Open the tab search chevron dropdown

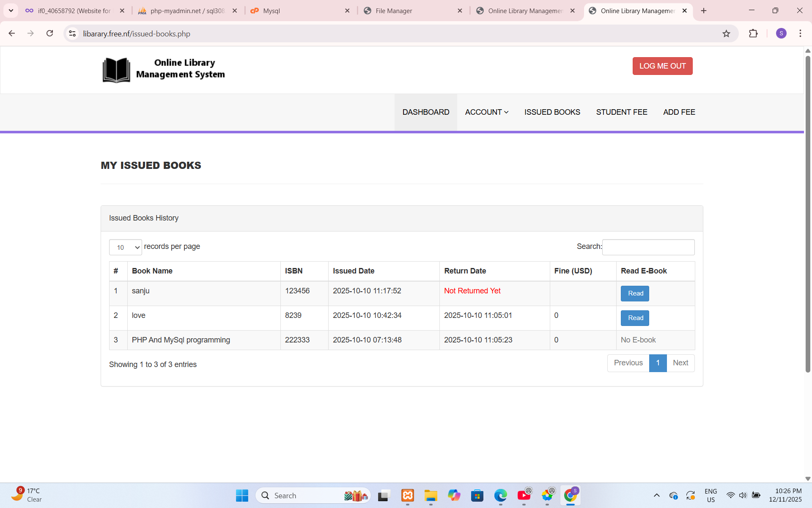[11, 11]
